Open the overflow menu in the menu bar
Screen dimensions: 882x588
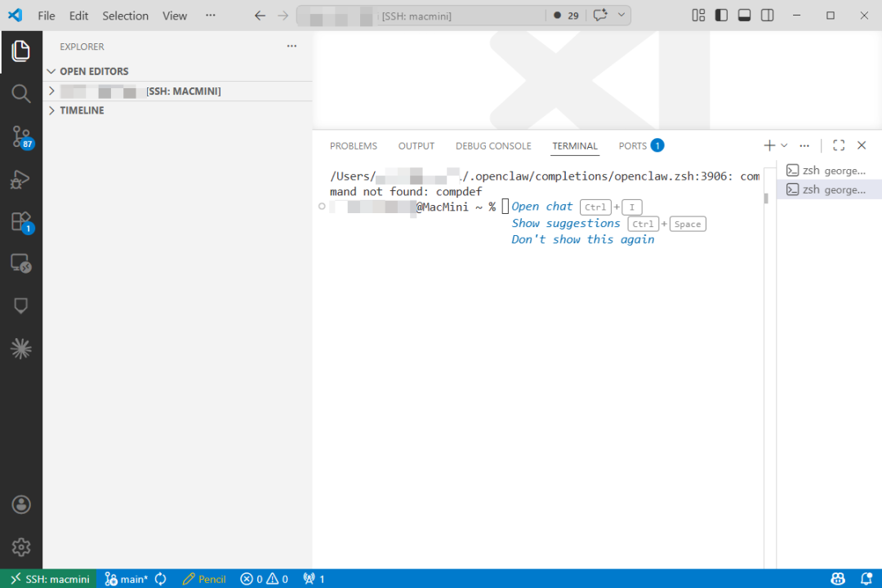tap(211, 16)
